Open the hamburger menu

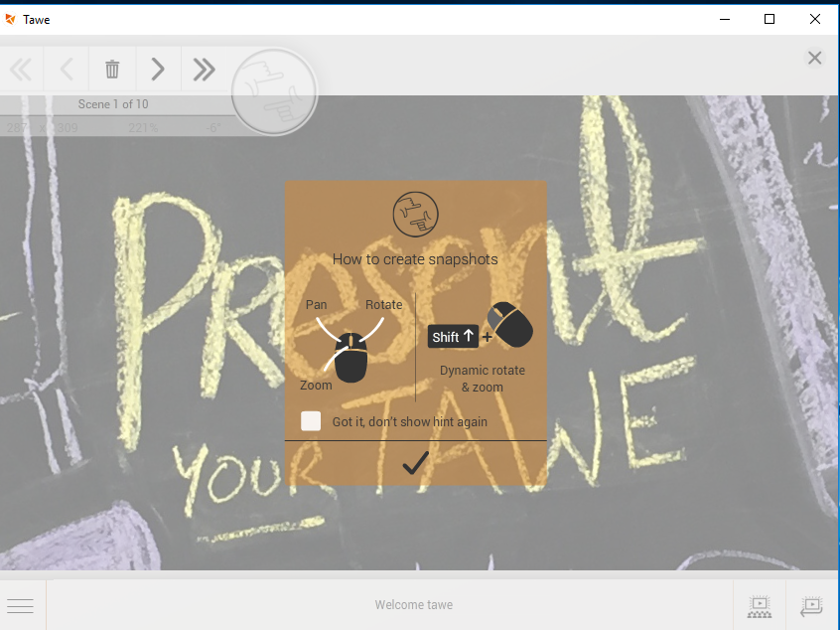21,606
